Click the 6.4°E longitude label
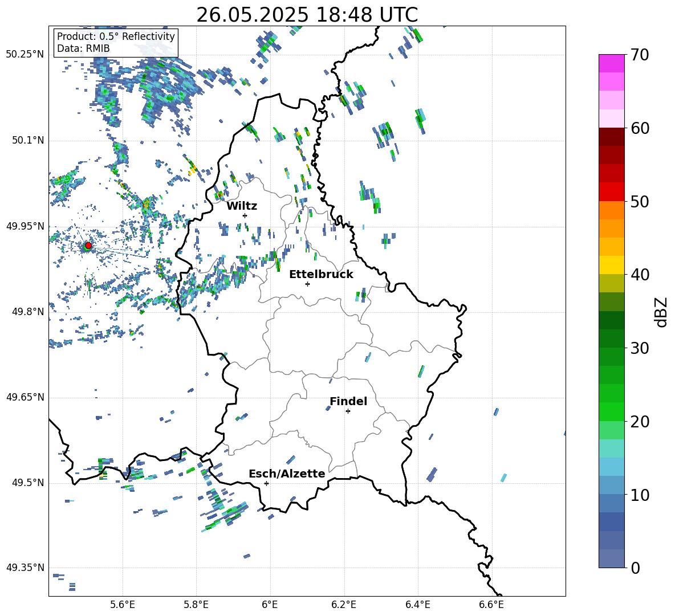 tap(417, 605)
